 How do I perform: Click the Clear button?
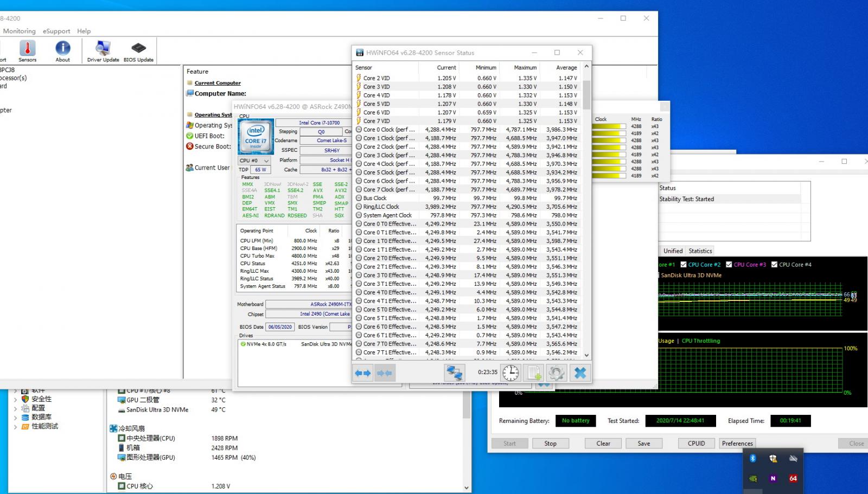[603, 444]
